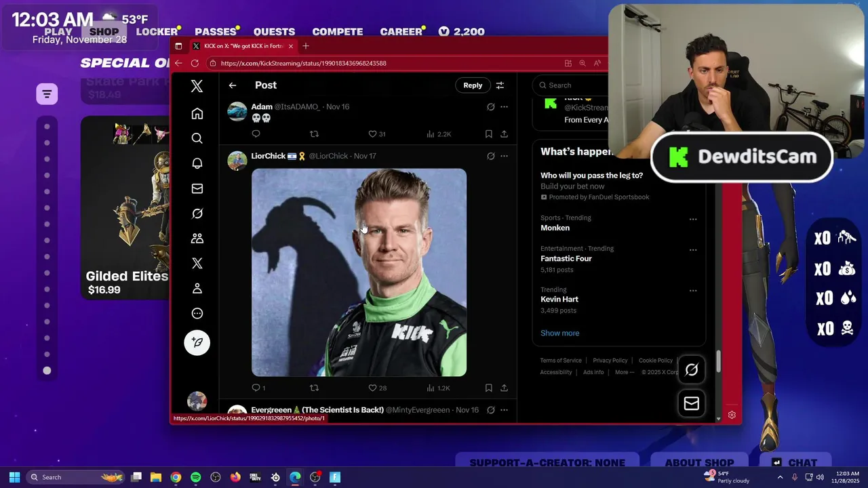Image resolution: width=868 pixels, height=488 pixels.
Task: Share Adam's reply via the share icon
Action: [504, 134]
